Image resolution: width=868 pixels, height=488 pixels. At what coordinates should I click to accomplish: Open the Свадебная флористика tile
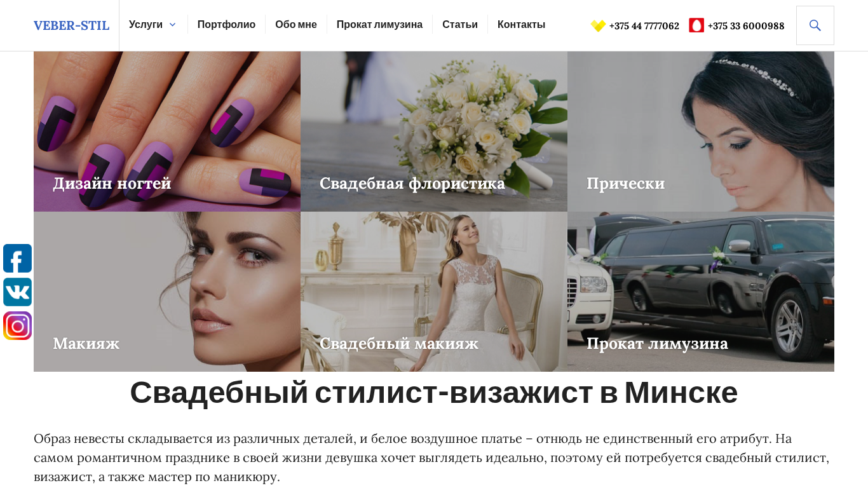pyautogui.click(x=434, y=132)
